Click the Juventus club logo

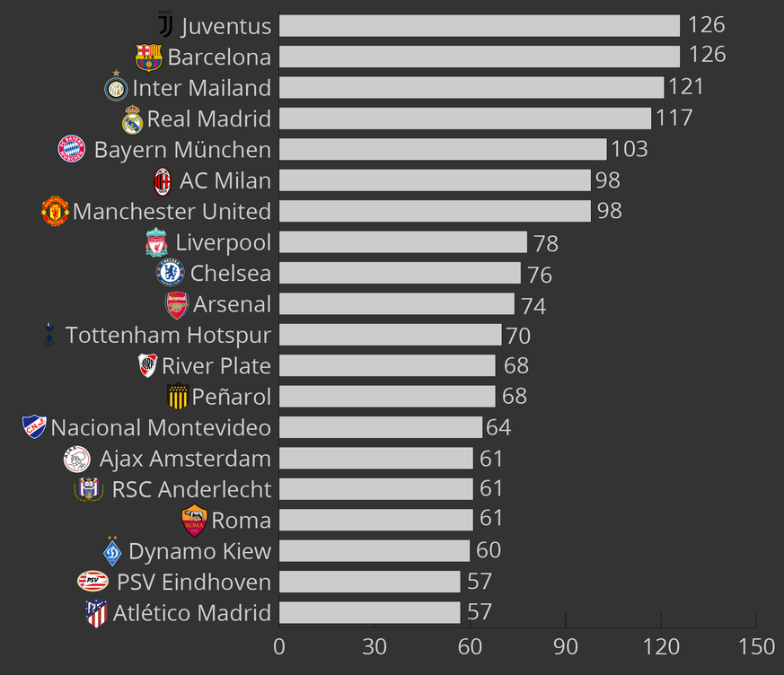pyautogui.click(x=165, y=25)
